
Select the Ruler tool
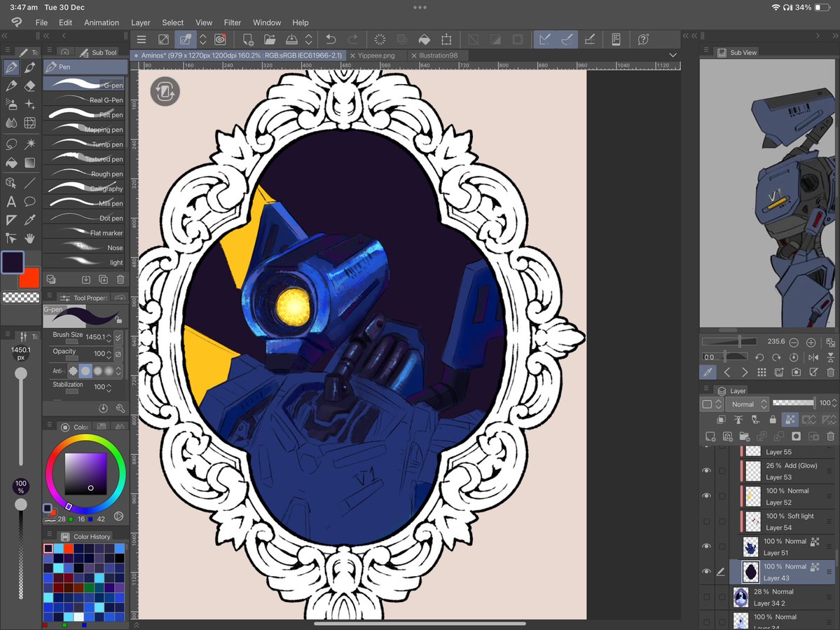[x=11, y=220]
